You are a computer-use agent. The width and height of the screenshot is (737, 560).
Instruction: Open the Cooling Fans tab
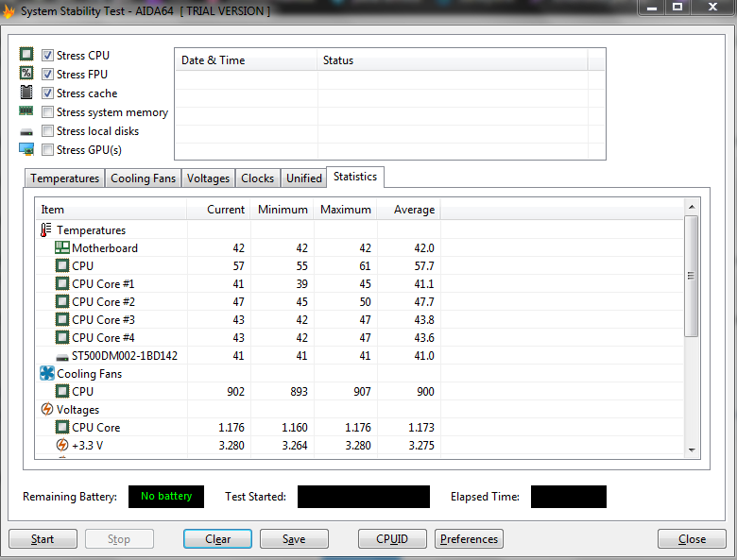point(144,178)
